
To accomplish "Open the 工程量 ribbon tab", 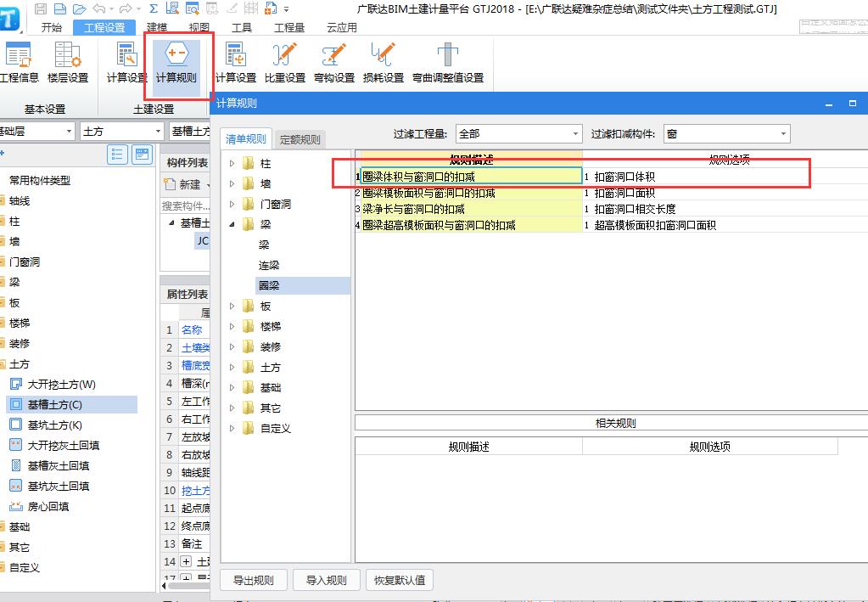I will [x=289, y=27].
